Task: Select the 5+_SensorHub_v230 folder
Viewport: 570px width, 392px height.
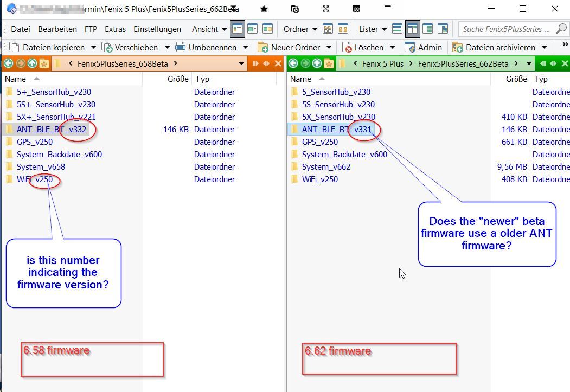Action: point(54,92)
